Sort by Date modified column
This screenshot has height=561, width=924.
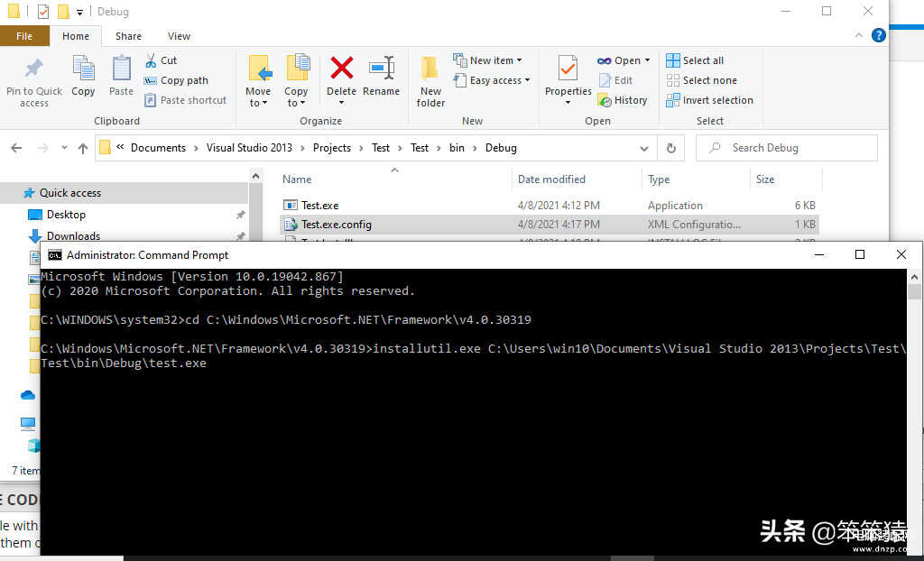point(551,179)
